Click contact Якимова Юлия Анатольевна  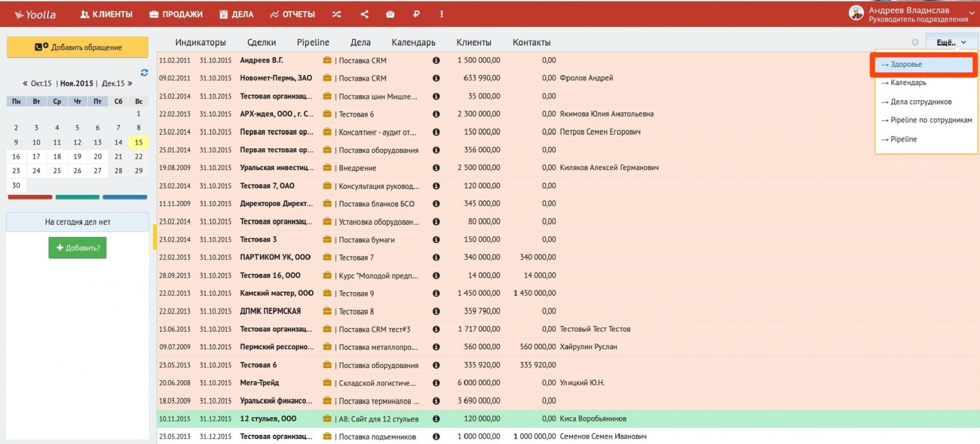[x=606, y=114]
